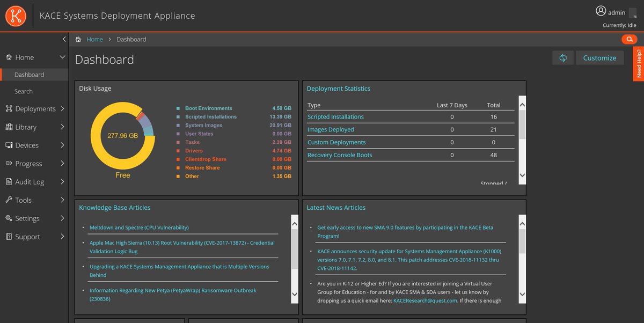Click the Progress sidebar icon
The height and width of the screenshot is (323, 644).
tap(9, 163)
